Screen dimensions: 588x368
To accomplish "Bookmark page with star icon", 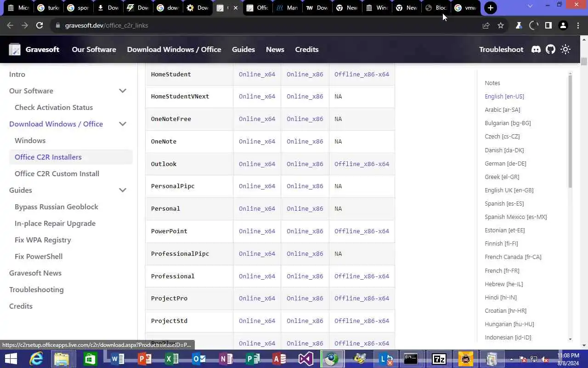I will pyautogui.click(x=501, y=25).
